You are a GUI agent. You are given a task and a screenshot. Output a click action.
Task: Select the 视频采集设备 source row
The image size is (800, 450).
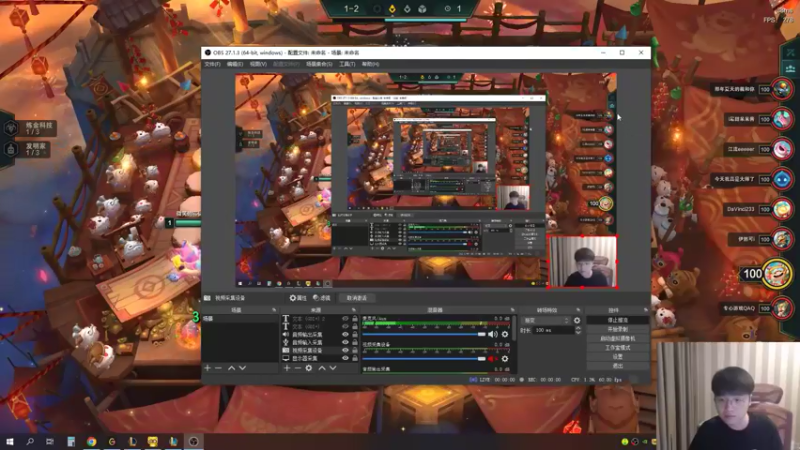[320, 351]
